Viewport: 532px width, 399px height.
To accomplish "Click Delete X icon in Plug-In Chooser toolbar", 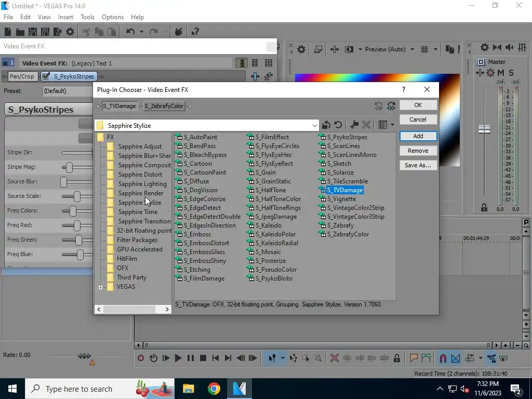I will coord(366,125).
